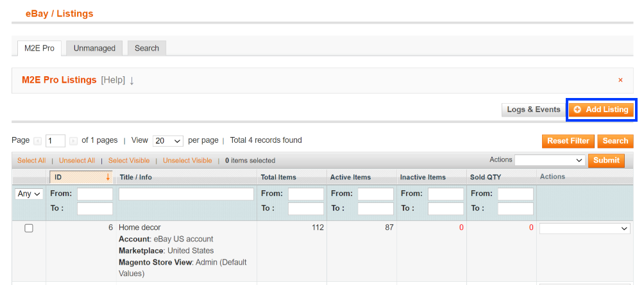Open Logs & Events
Image resolution: width=644 pixels, height=285 pixels.
coord(533,110)
